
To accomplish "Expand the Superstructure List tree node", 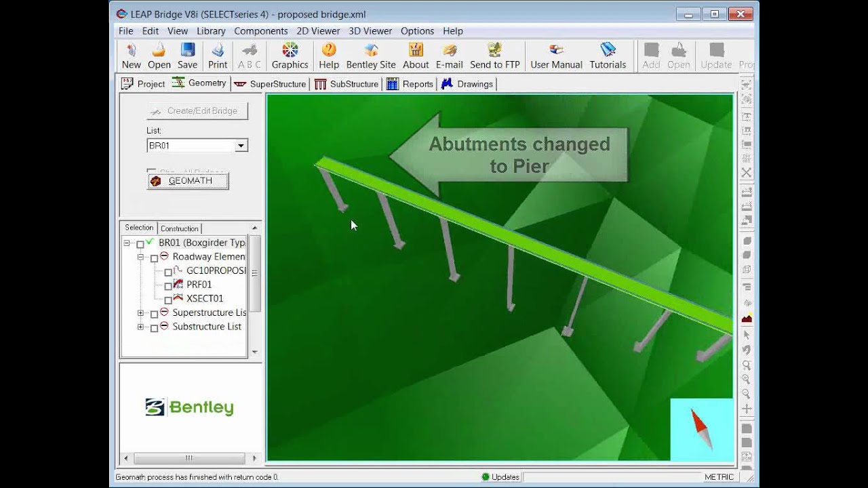I will tap(140, 312).
